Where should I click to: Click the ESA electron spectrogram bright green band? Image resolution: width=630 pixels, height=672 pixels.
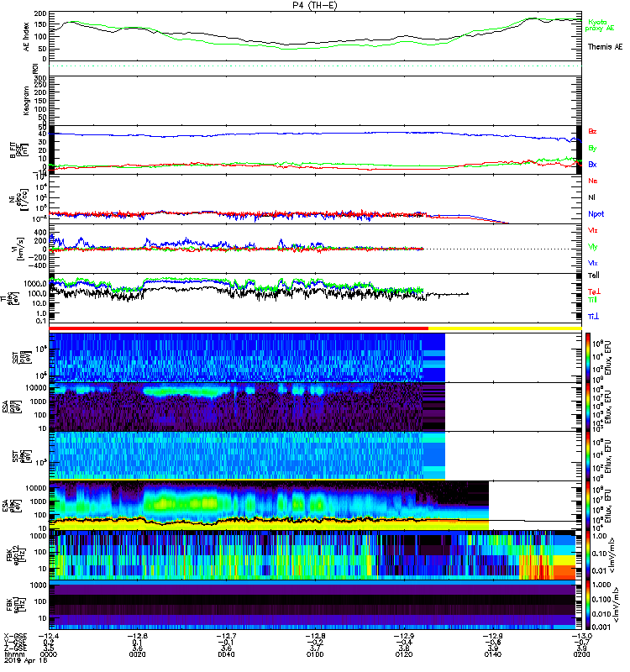[180, 503]
